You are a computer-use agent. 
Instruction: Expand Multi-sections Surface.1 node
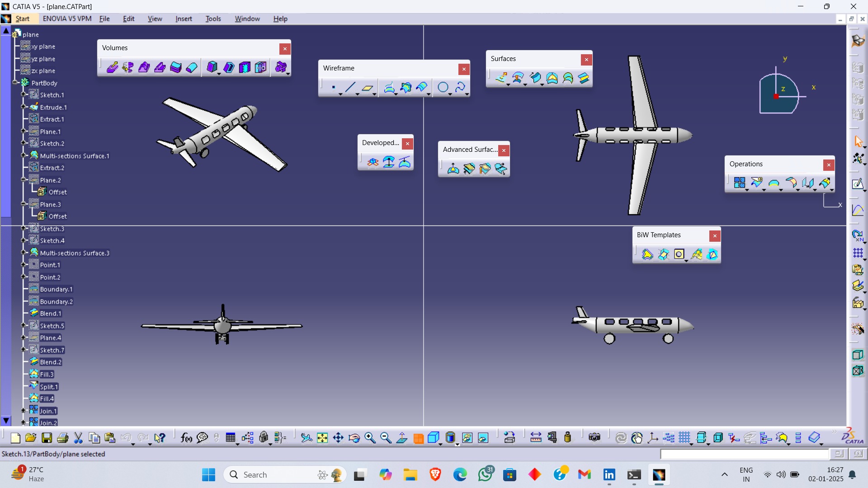click(x=24, y=155)
